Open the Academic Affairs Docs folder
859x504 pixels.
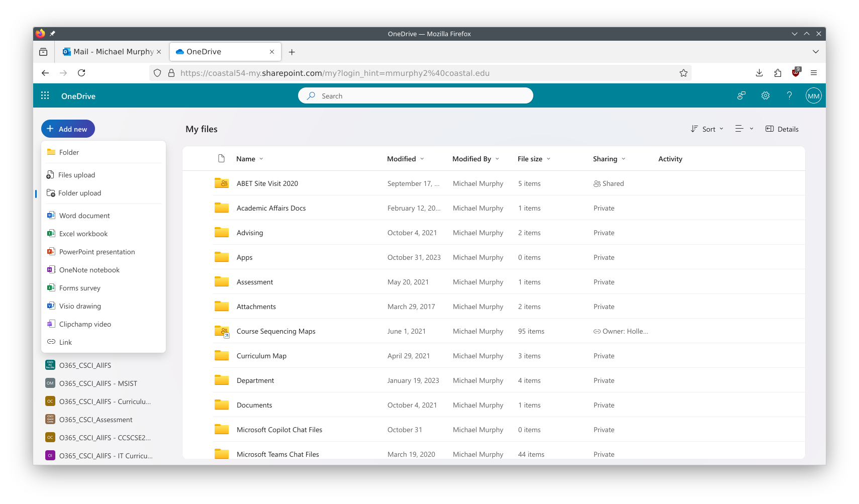tap(271, 208)
